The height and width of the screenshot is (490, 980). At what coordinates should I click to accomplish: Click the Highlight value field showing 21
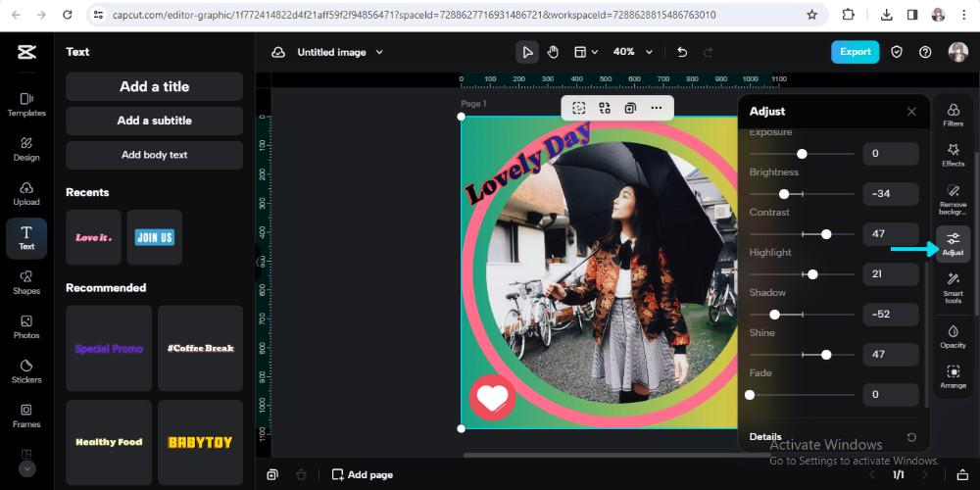coord(891,273)
